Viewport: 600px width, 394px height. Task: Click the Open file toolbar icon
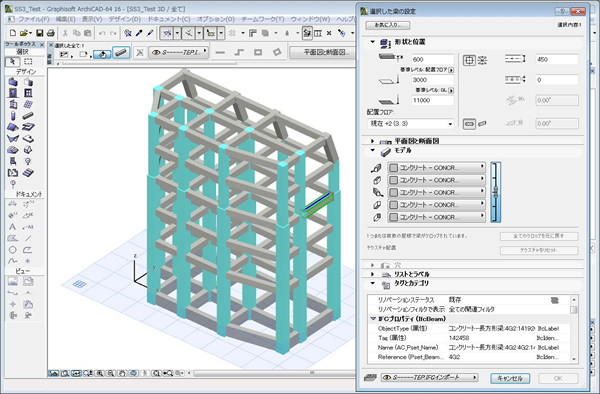[x=24, y=33]
